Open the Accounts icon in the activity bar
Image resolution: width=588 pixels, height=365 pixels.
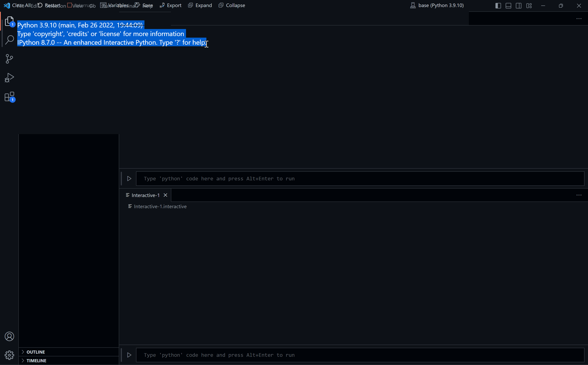pyautogui.click(x=9, y=336)
